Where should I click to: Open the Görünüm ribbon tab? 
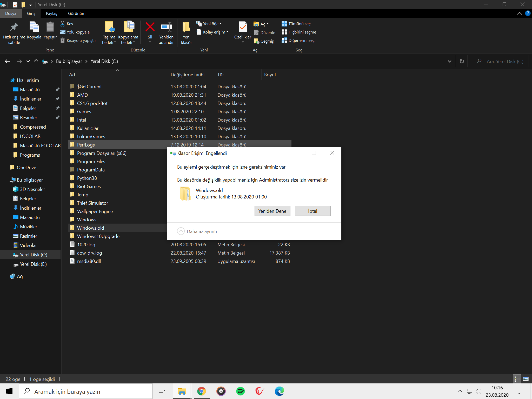coord(77,13)
